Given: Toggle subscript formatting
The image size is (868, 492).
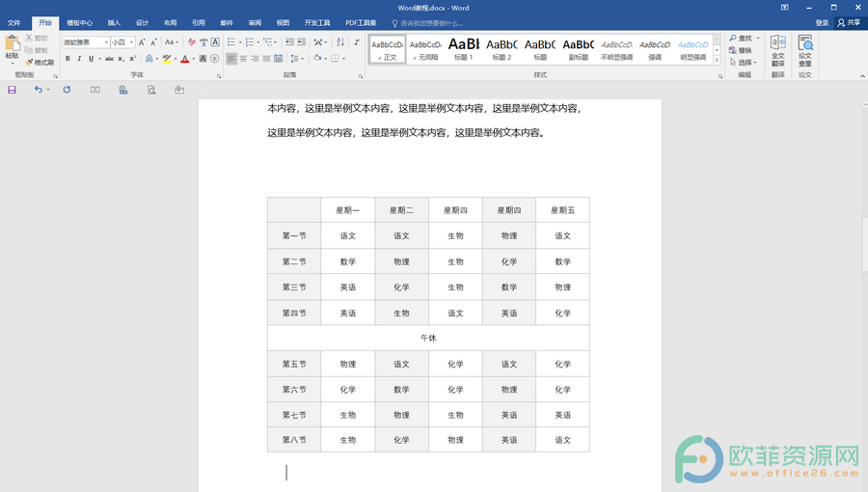Looking at the screenshot, I should click(x=122, y=58).
